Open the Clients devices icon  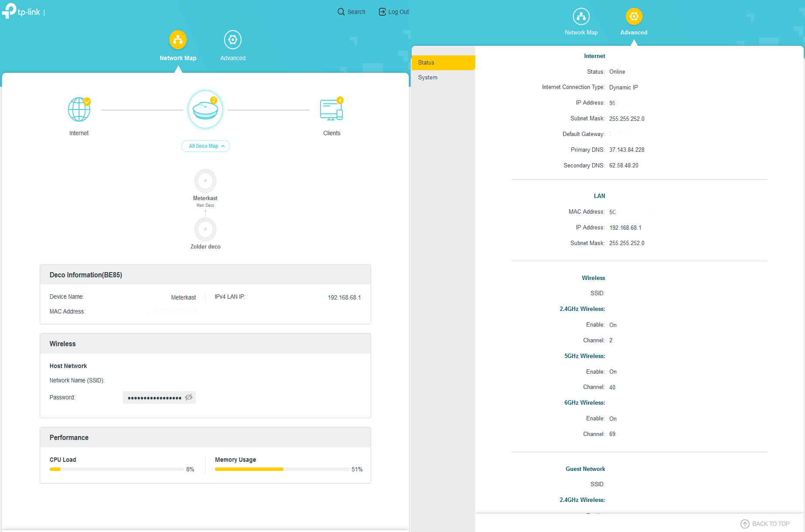click(331, 109)
